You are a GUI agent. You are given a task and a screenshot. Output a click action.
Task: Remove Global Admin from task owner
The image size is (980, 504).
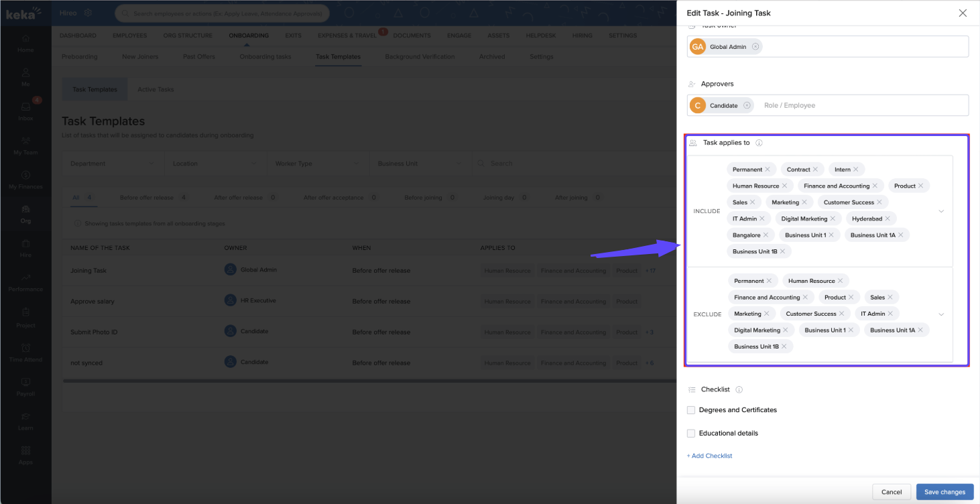point(755,47)
